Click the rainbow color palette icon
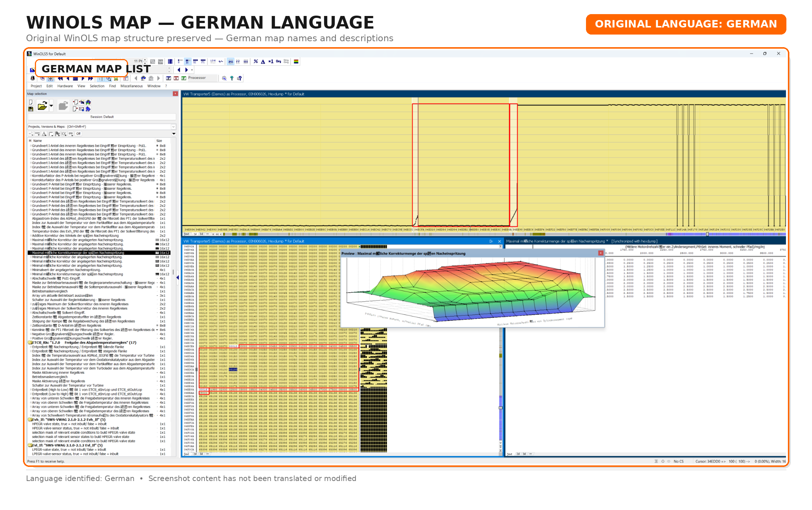The height and width of the screenshot is (510, 812). point(296,61)
